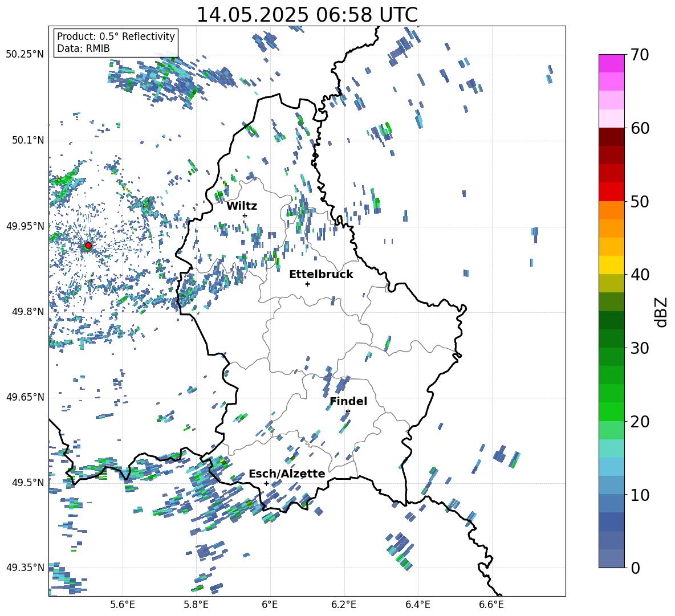Click the 6.6°E longitude label
The height and width of the screenshot is (616, 675).
[x=491, y=605]
